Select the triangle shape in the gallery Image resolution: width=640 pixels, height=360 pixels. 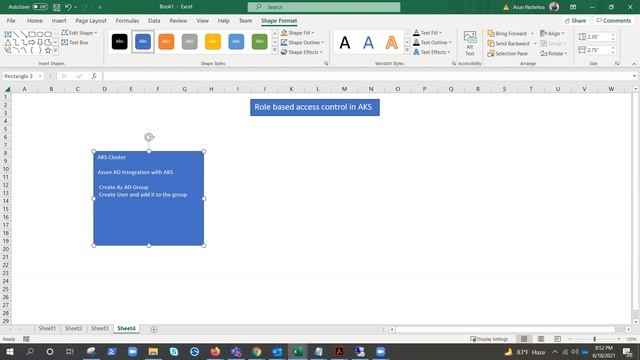(8, 42)
